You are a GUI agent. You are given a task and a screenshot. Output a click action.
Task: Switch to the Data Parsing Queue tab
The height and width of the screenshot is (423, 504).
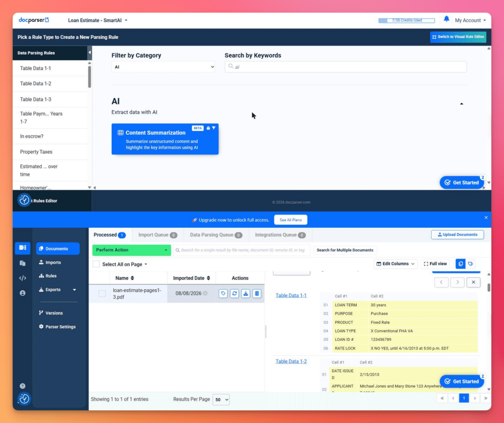(216, 235)
